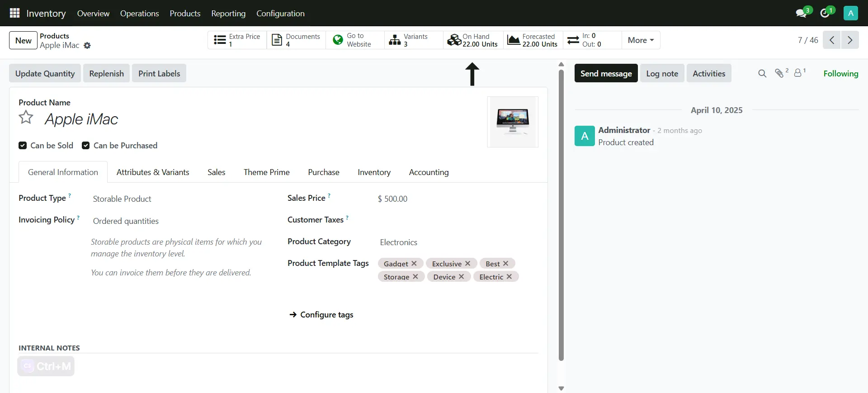
Task: Search messages with the magnifier icon
Action: [x=762, y=73]
